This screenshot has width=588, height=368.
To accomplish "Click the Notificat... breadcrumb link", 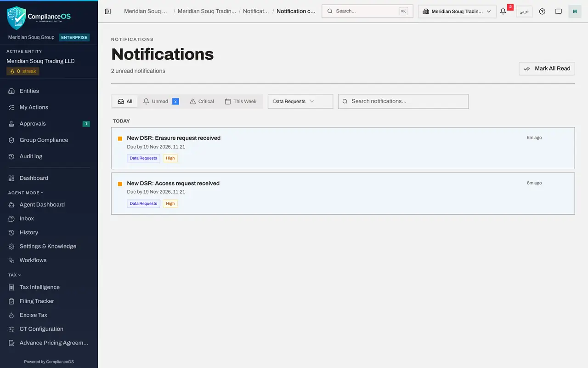I will click(256, 11).
